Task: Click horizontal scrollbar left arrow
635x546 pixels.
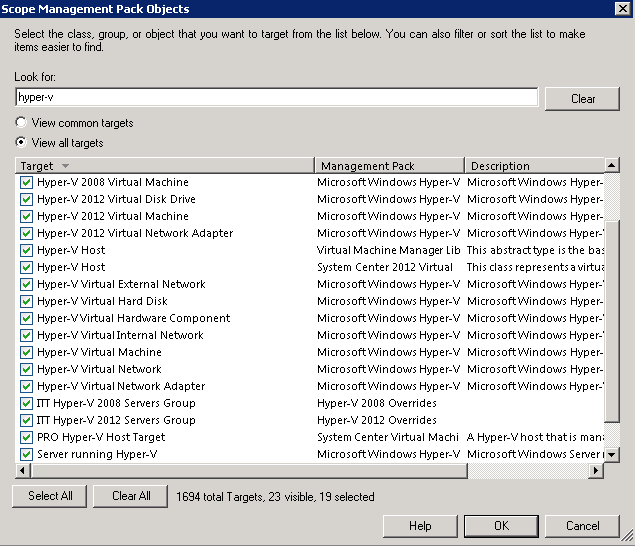Action: pos(23,471)
